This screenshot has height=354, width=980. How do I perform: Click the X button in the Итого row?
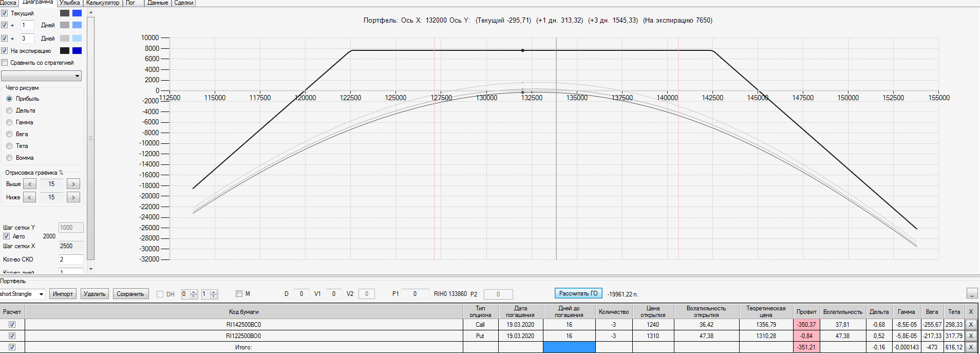[x=971, y=347]
